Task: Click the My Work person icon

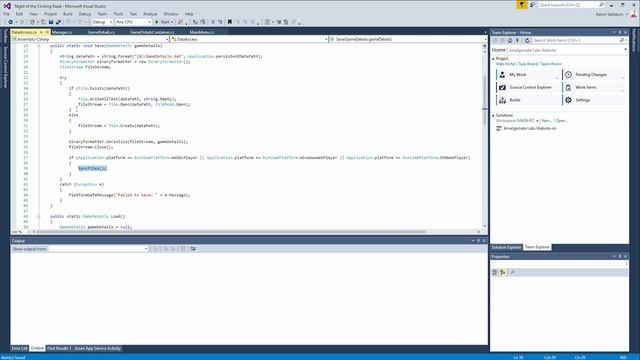Action: click(502, 75)
